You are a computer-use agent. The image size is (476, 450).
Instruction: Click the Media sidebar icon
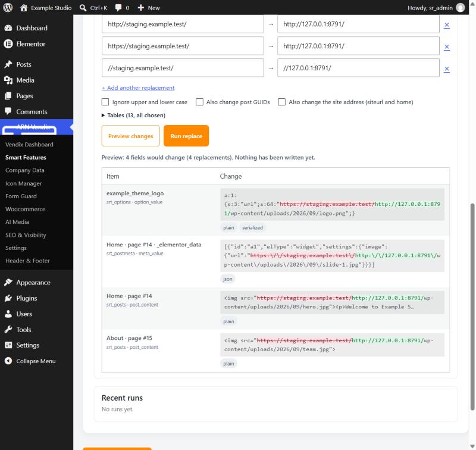(x=8, y=80)
